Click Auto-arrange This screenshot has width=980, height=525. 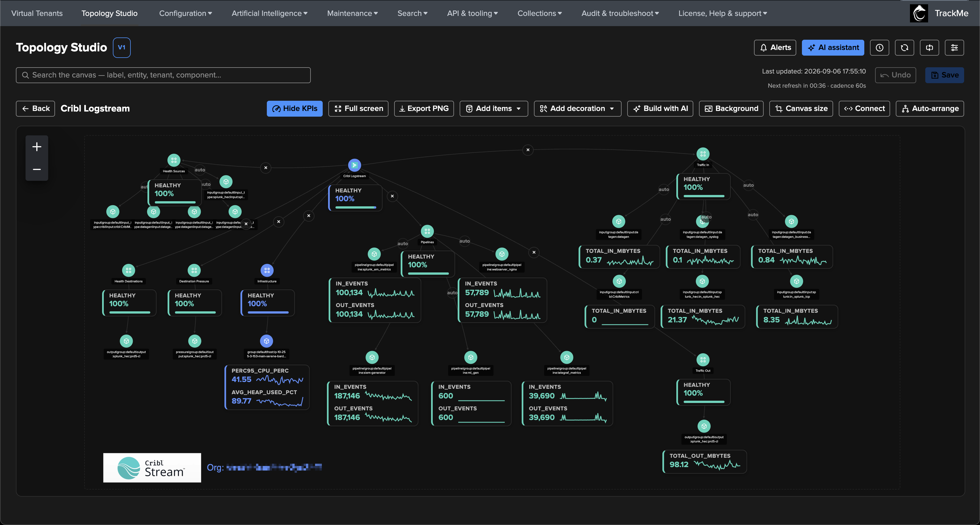coord(930,108)
